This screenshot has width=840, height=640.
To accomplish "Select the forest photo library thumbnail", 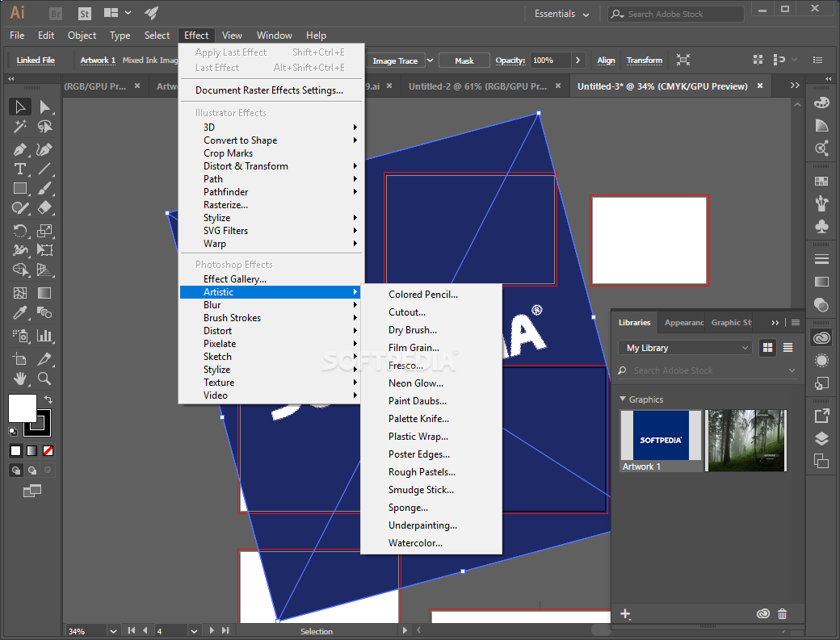I will 745,441.
